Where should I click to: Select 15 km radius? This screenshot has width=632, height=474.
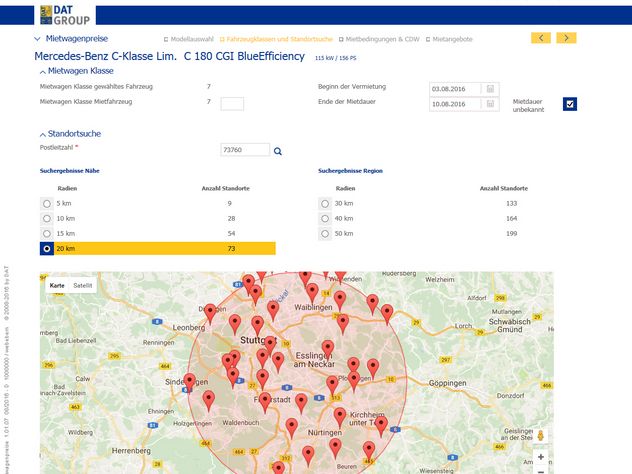[47, 234]
